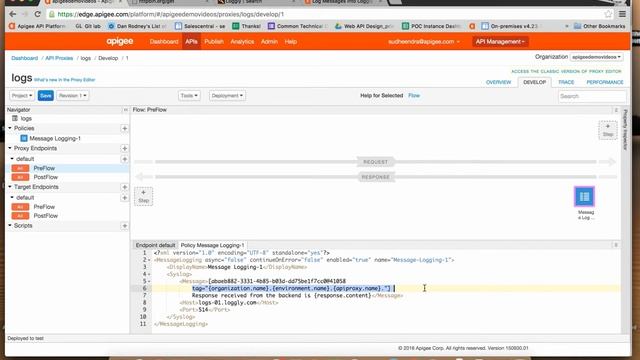The height and width of the screenshot is (360, 640).
Task: Add a flow to proxy default endpoint
Action: coord(124,159)
